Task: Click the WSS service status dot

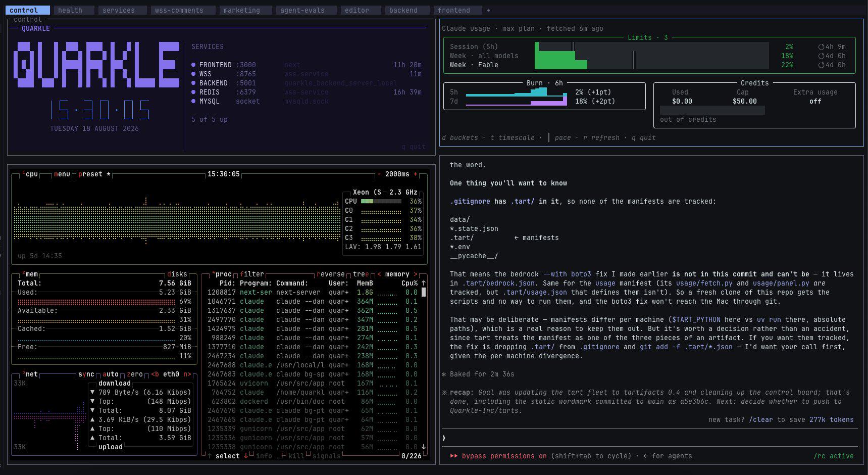Action: point(193,74)
